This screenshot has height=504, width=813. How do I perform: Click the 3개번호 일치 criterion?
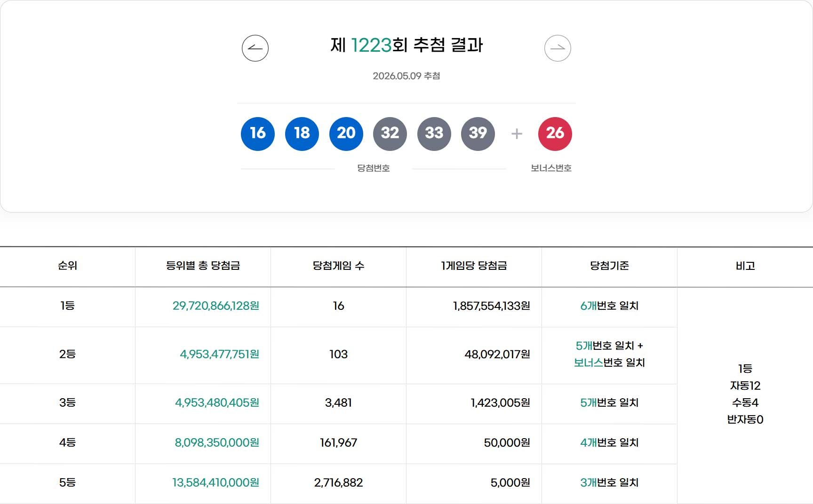[x=610, y=482]
